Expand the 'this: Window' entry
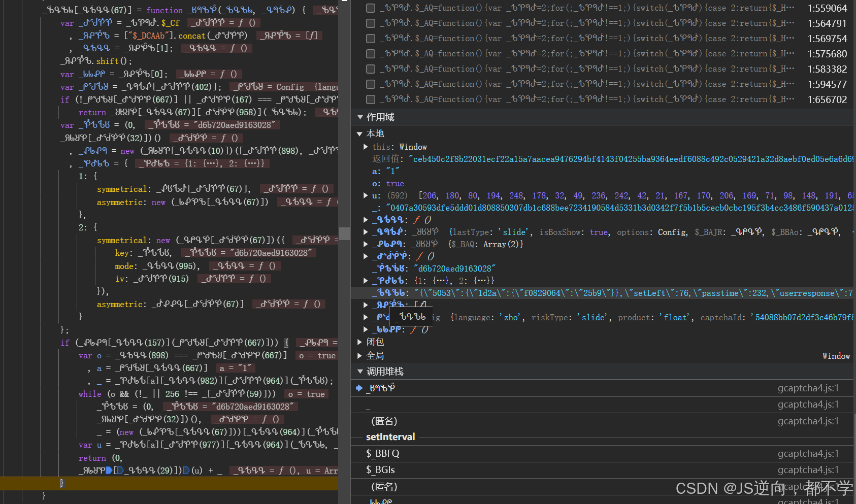The image size is (856, 504). click(366, 147)
